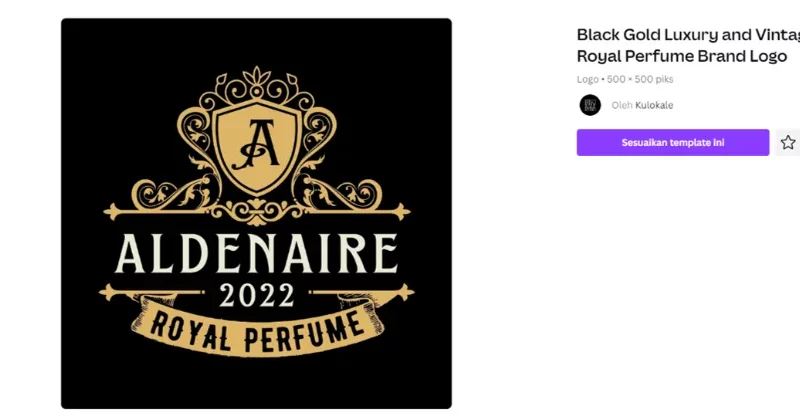Viewport: 800px width, 420px height.
Task: Open the Aldenaire logo template preview
Action: click(256, 213)
